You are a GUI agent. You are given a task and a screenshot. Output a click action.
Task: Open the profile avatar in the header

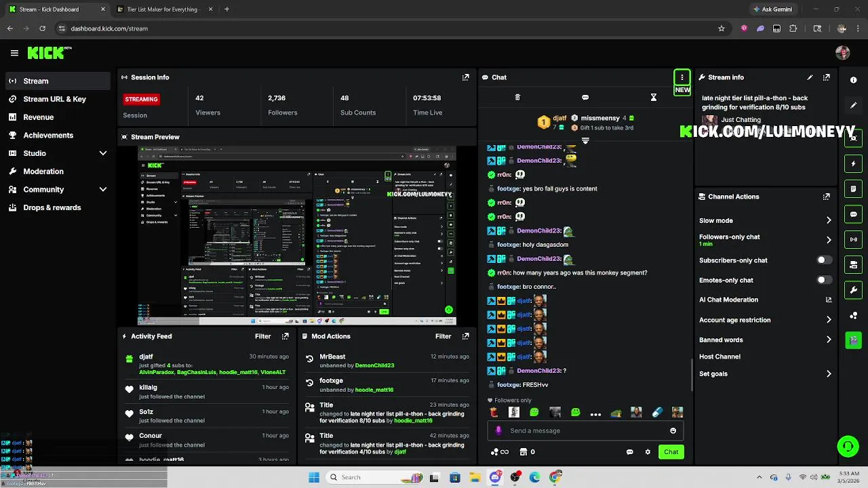click(842, 53)
